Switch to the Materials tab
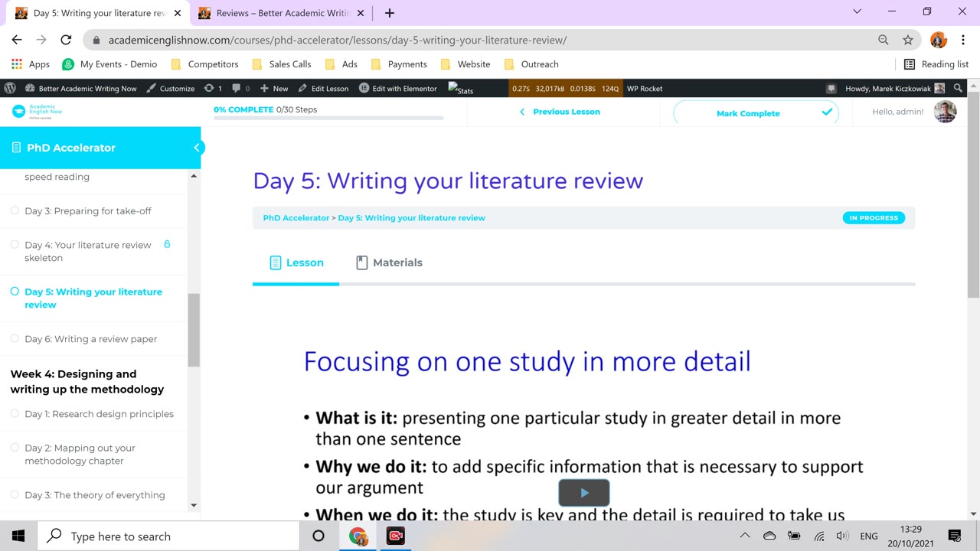Image resolution: width=980 pixels, height=551 pixels. pos(389,262)
